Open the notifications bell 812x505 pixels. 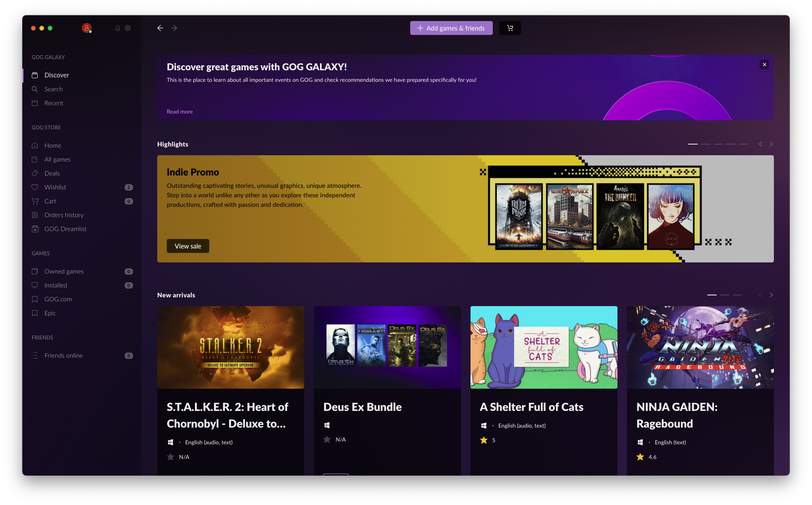[118, 28]
